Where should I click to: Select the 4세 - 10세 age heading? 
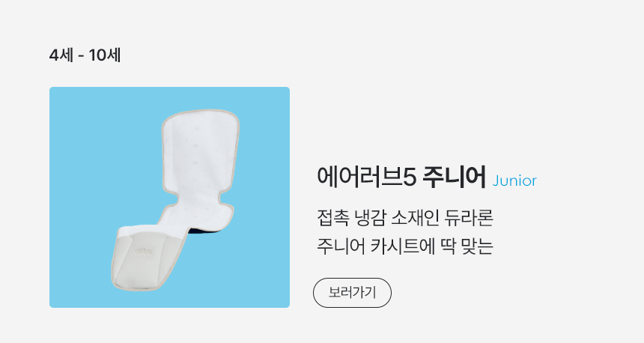(x=85, y=55)
